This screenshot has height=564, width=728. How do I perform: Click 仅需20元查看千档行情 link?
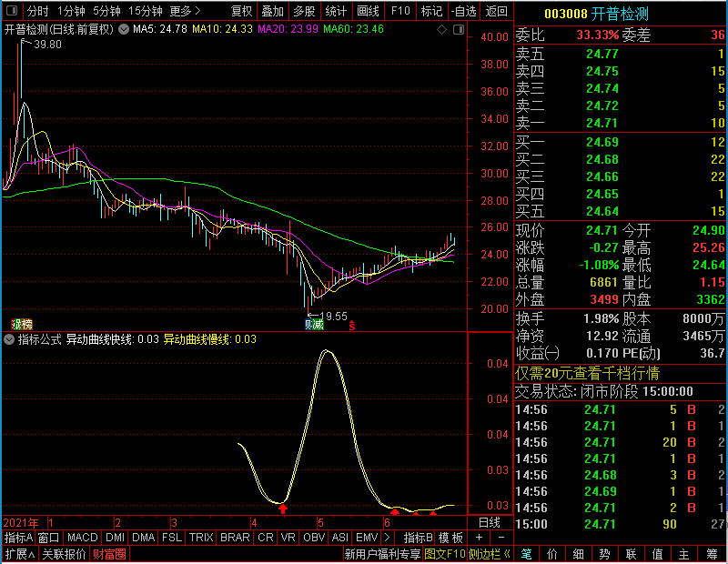point(587,373)
